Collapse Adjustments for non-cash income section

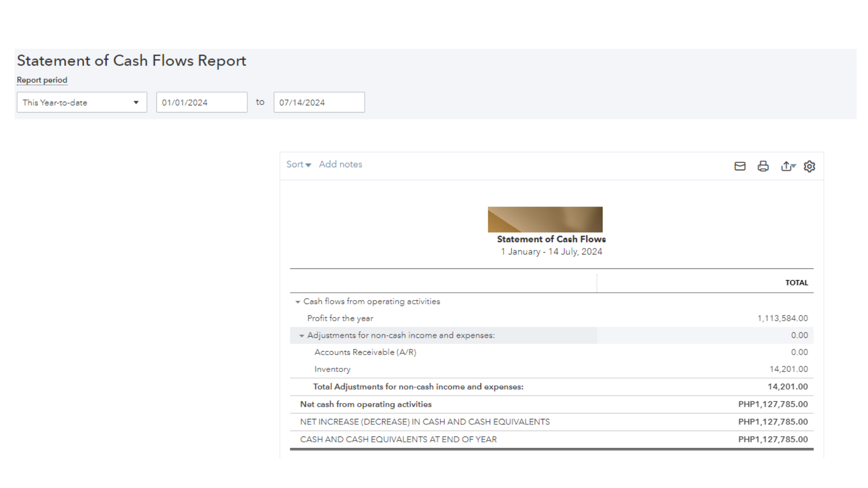pyautogui.click(x=302, y=336)
